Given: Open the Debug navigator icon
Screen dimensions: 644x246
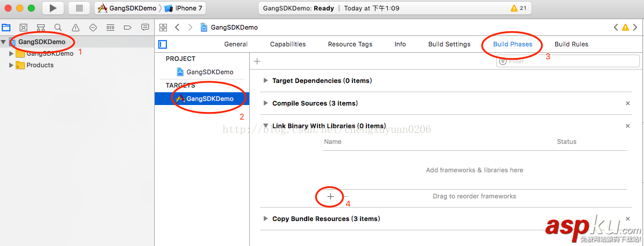Looking at the screenshot, I should tap(110, 27).
